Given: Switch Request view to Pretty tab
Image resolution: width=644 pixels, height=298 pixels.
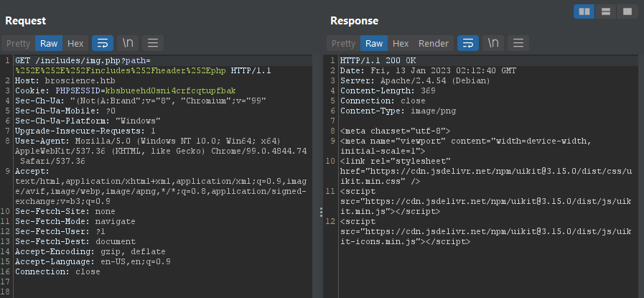Looking at the screenshot, I should (19, 43).
